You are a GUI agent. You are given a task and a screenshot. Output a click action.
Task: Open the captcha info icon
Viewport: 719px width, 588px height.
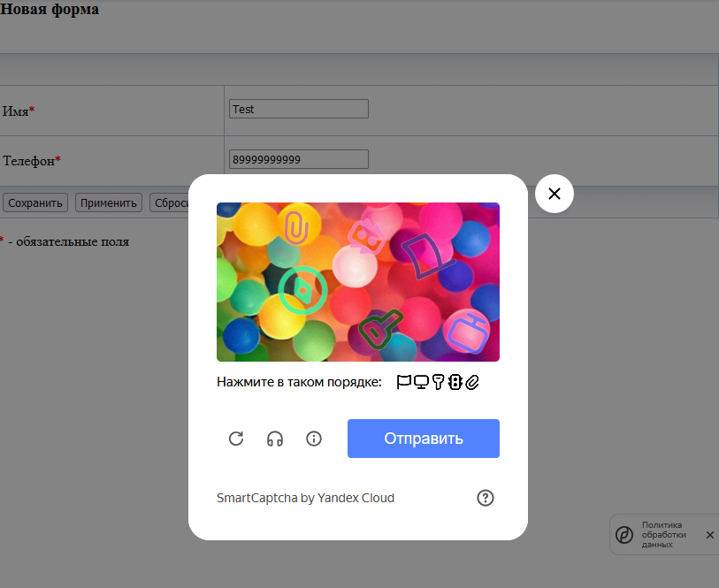click(313, 439)
